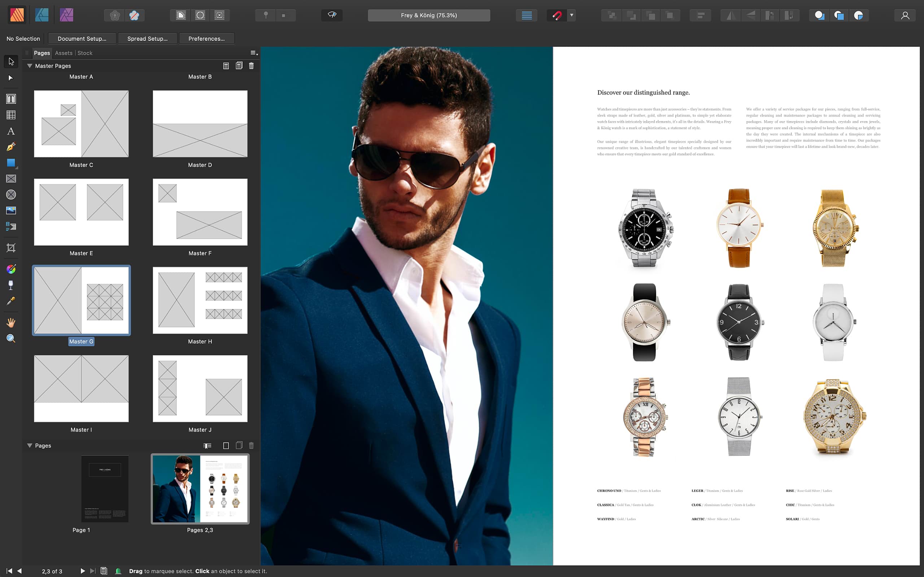The height and width of the screenshot is (577, 924).
Task: Click the Preferences button
Action: pyautogui.click(x=206, y=39)
